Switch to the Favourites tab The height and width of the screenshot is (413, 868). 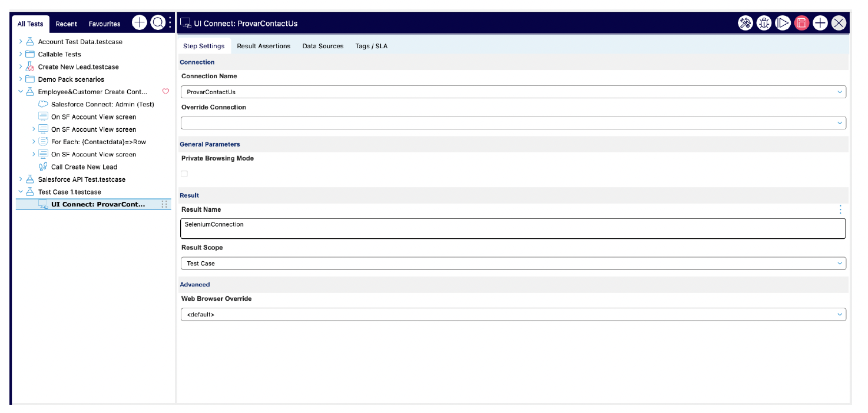pos(104,24)
